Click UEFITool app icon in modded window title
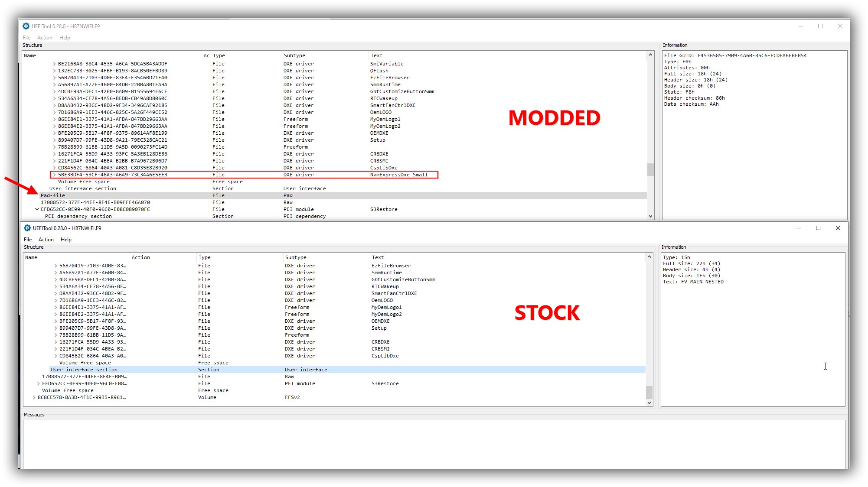 [26, 26]
